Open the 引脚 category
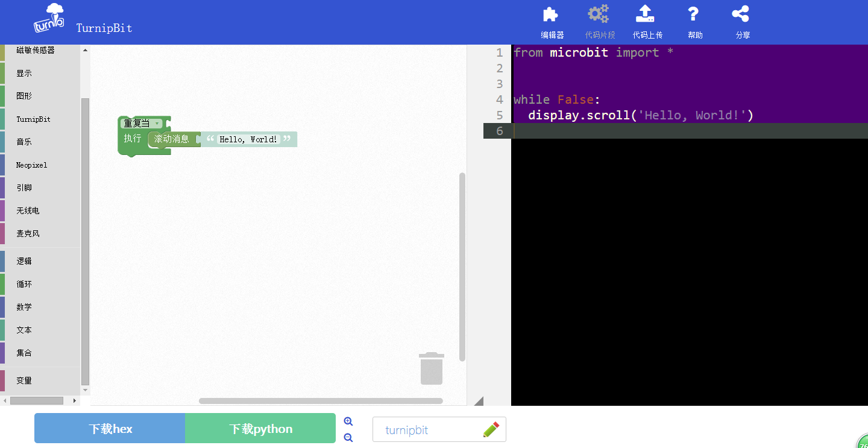This screenshot has width=868, height=448. [x=40, y=188]
